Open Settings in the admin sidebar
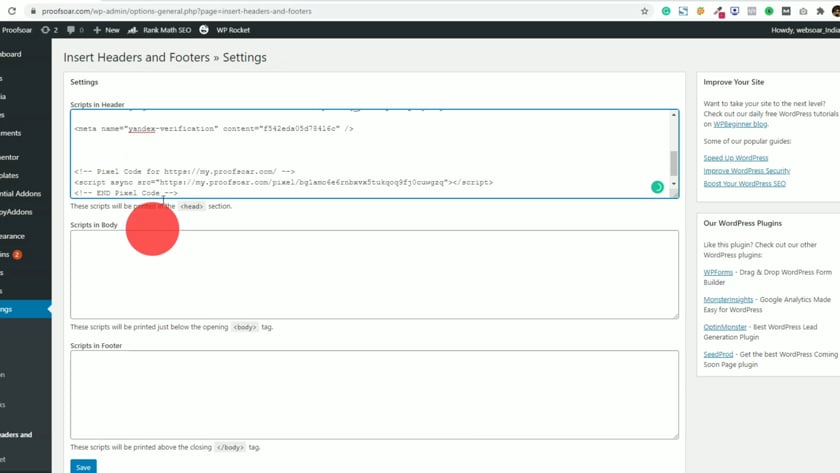The width and height of the screenshot is (840, 473). point(26,309)
